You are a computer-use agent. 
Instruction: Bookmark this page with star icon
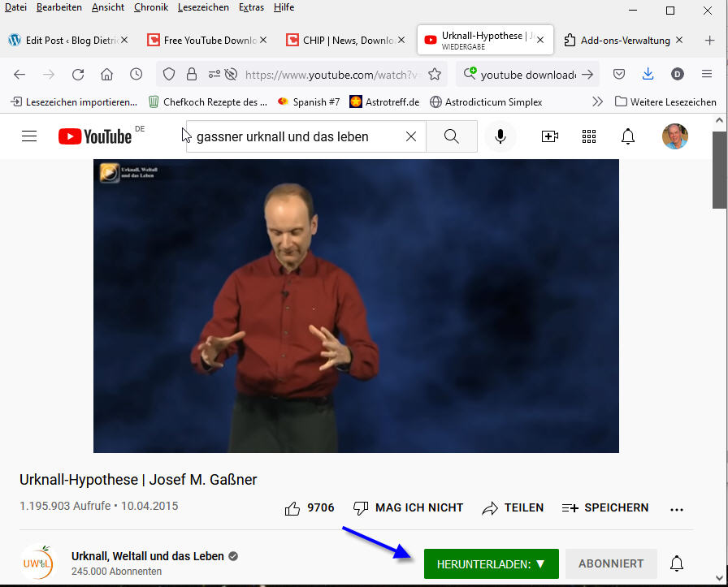click(435, 75)
